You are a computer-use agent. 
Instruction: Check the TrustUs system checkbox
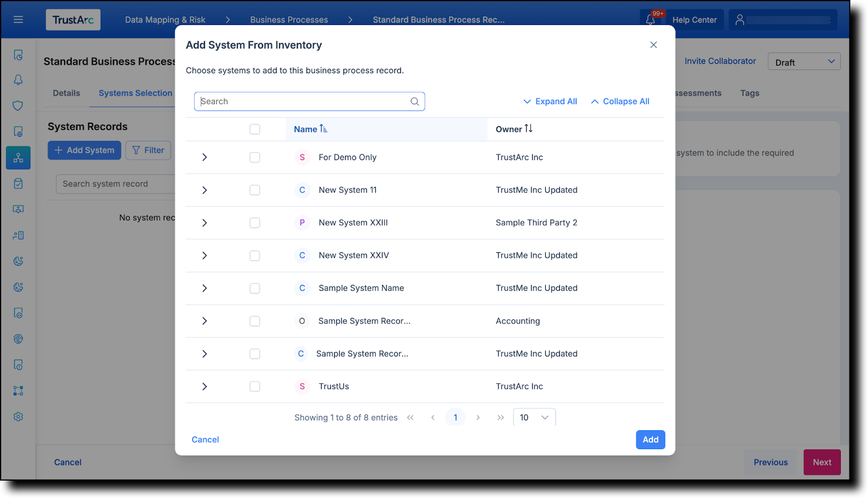click(254, 386)
